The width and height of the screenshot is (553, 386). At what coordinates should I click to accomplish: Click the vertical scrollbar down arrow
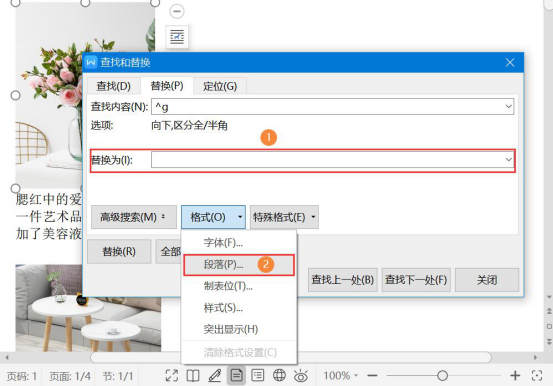(x=549, y=297)
